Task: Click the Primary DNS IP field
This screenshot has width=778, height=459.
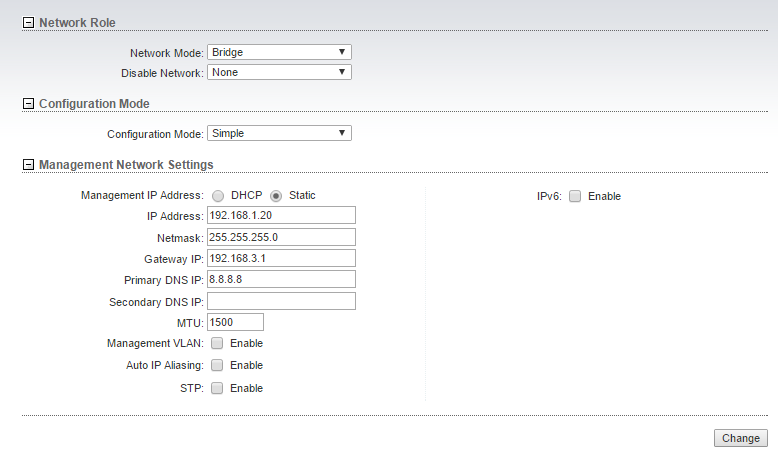Action: pos(281,279)
